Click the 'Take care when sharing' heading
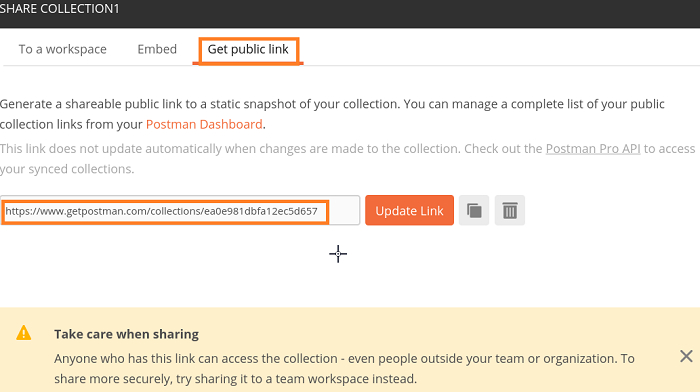 tap(126, 334)
